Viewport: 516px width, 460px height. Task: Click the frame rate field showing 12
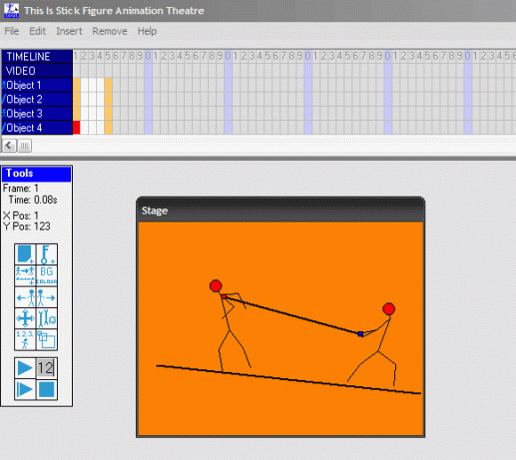[47, 368]
